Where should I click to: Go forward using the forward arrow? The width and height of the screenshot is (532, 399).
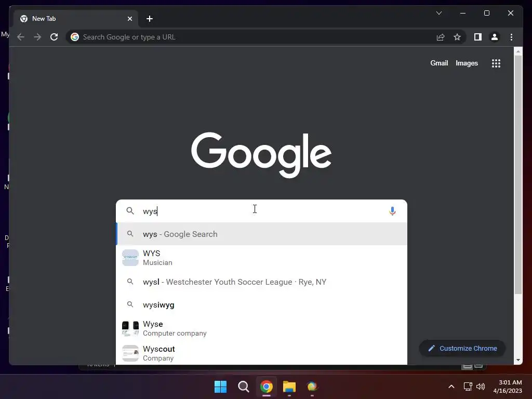[37, 37]
